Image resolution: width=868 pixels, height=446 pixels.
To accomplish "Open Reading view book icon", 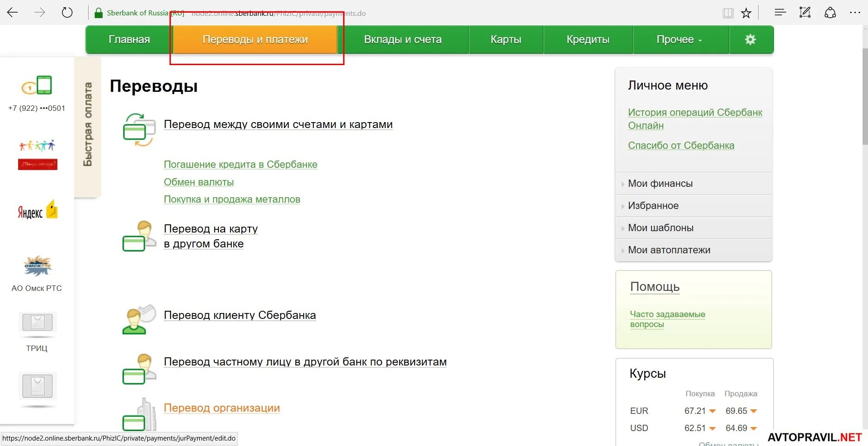I will point(728,13).
